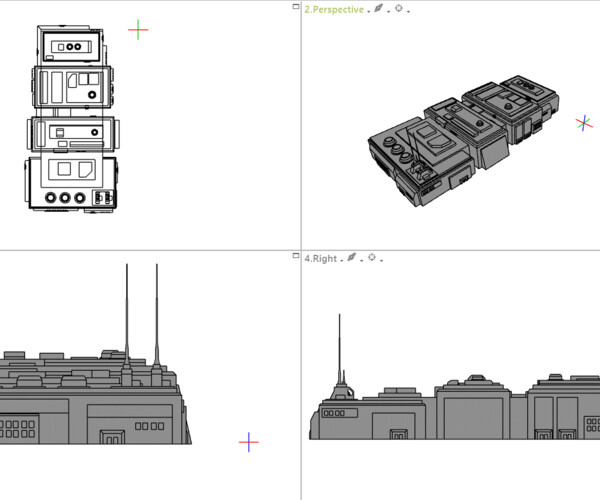Open dropdown next to Perspective target icon
The width and height of the screenshot is (600, 500).
coord(408,12)
